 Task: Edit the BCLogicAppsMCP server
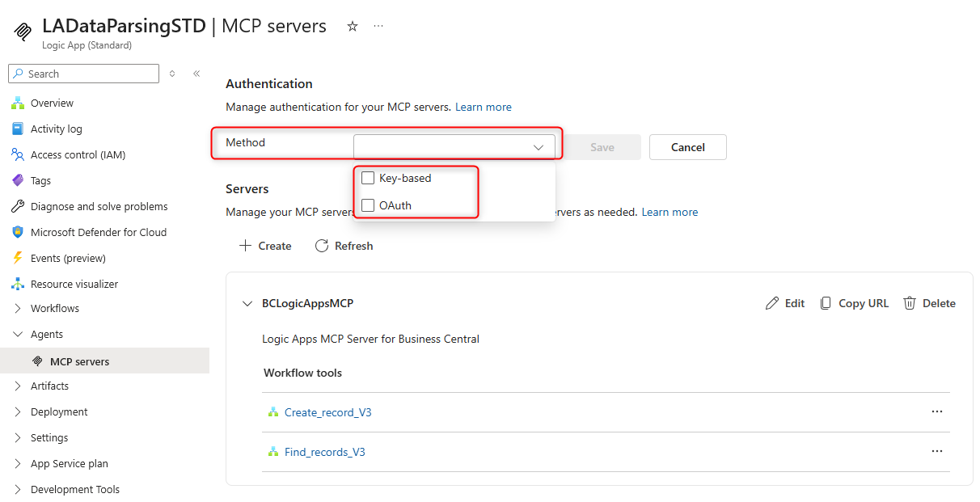[x=785, y=303]
